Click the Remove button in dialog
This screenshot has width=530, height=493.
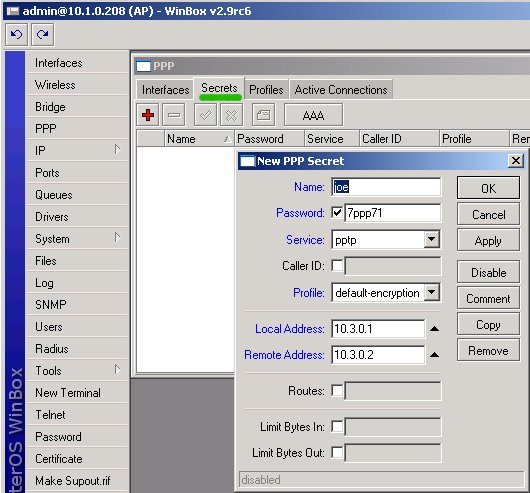pyautogui.click(x=488, y=350)
